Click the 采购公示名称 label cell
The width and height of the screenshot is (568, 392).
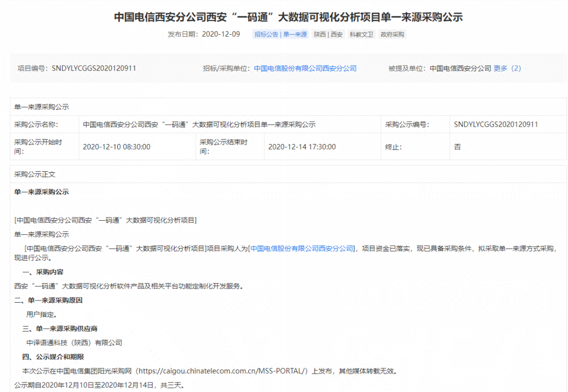click(45, 125)
